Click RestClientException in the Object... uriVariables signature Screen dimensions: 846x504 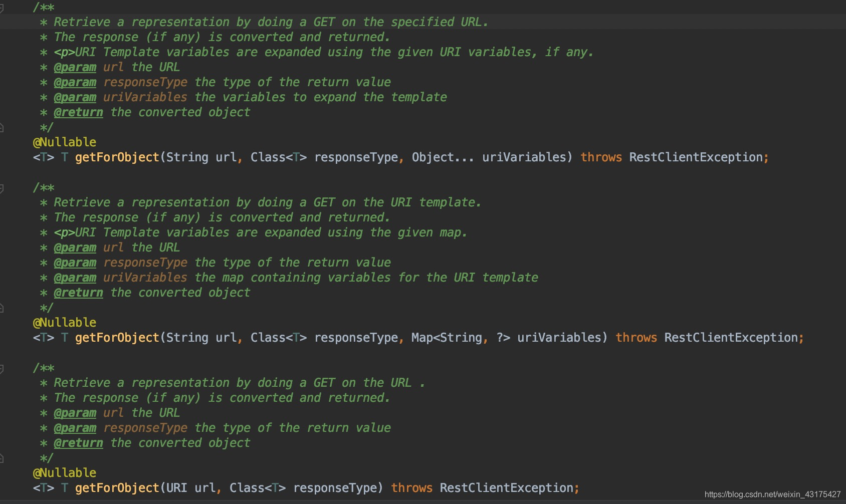[696, 157]
